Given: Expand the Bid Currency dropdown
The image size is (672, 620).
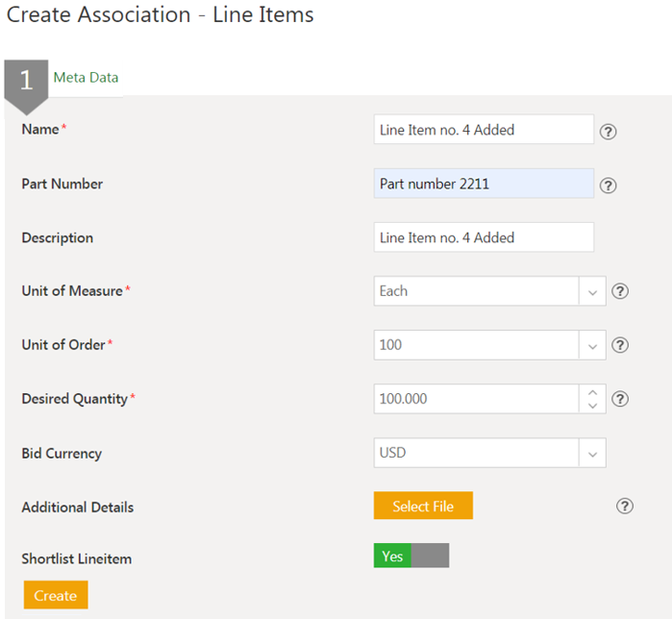Looking at the screenshot, I should click(592, 453).
